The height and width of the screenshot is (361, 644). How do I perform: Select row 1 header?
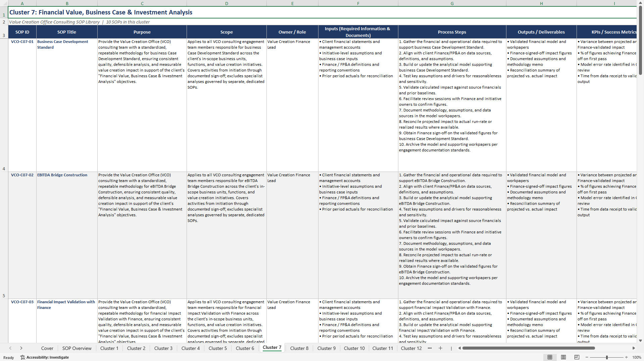[4, 12]
